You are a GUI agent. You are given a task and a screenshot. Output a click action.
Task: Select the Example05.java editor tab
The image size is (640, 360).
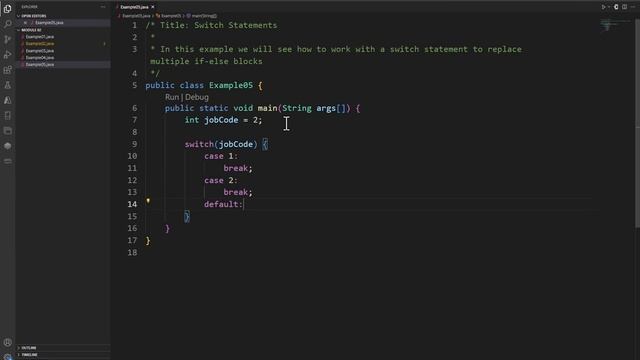pos(134,7)
